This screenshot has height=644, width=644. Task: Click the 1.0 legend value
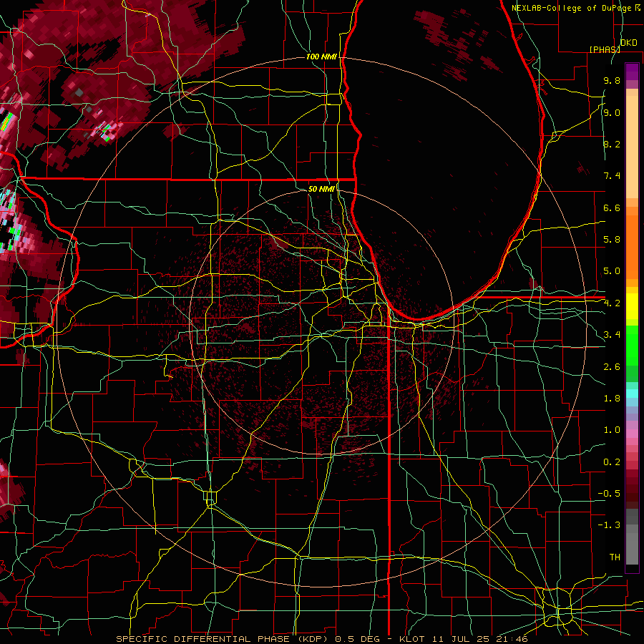612,430
